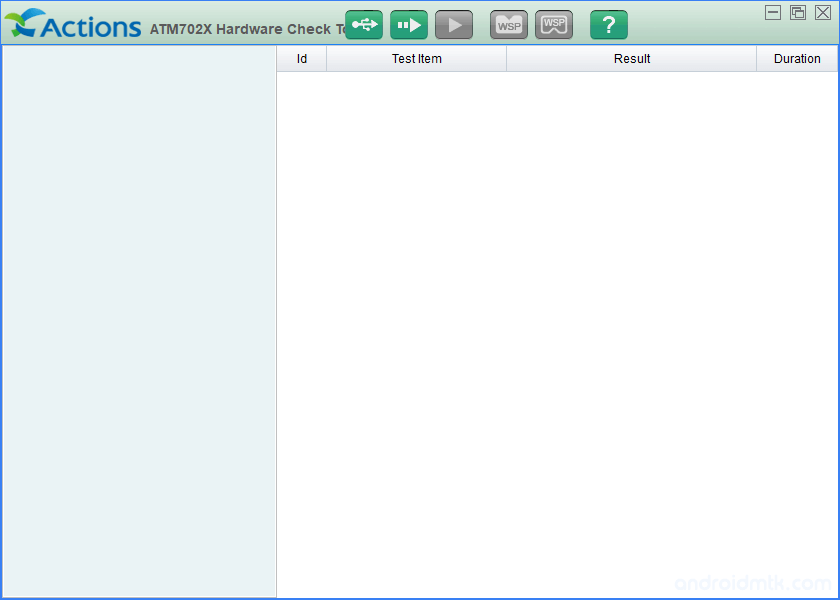
Task: Click the gray play button
Action: click(454, 24)
